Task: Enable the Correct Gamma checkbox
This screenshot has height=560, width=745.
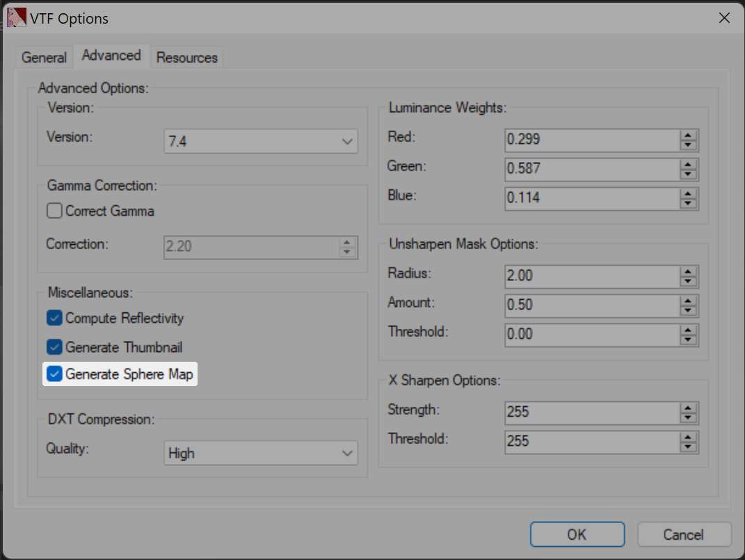Action: (54, 211)
